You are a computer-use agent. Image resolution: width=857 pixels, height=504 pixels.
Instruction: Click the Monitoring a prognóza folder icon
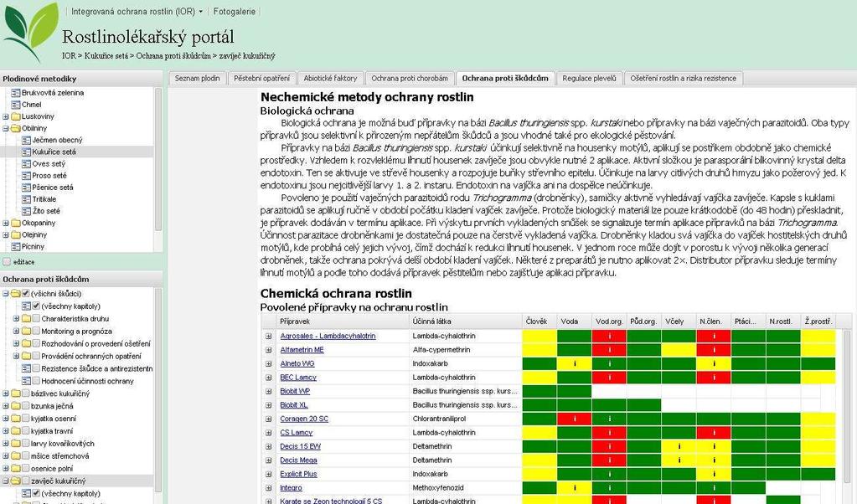coord(26,332)
